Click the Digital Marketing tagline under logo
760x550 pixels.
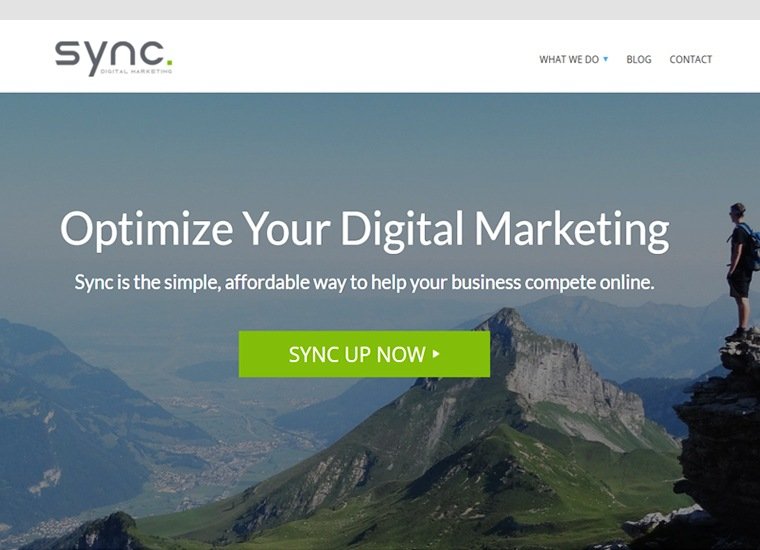point(136,71)
